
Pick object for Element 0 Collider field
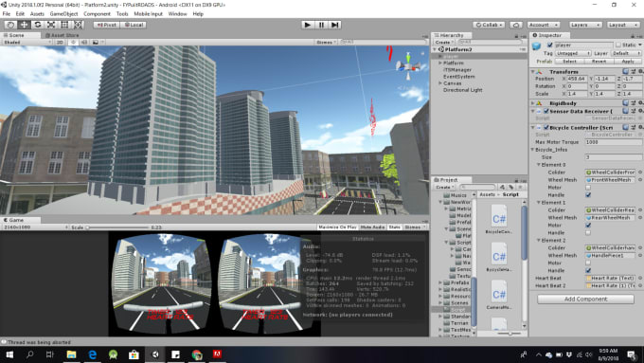pos(640,172)
